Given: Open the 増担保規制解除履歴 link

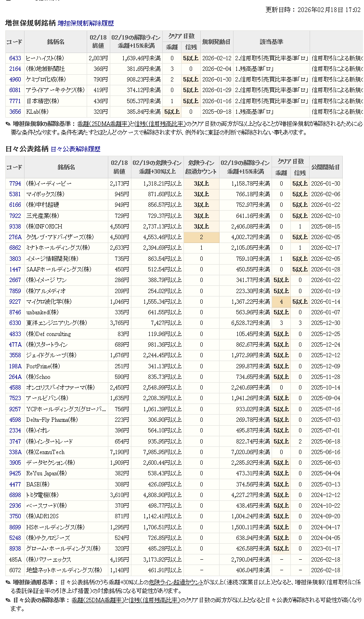Looking at the screenshot, I should coord(86,23).
